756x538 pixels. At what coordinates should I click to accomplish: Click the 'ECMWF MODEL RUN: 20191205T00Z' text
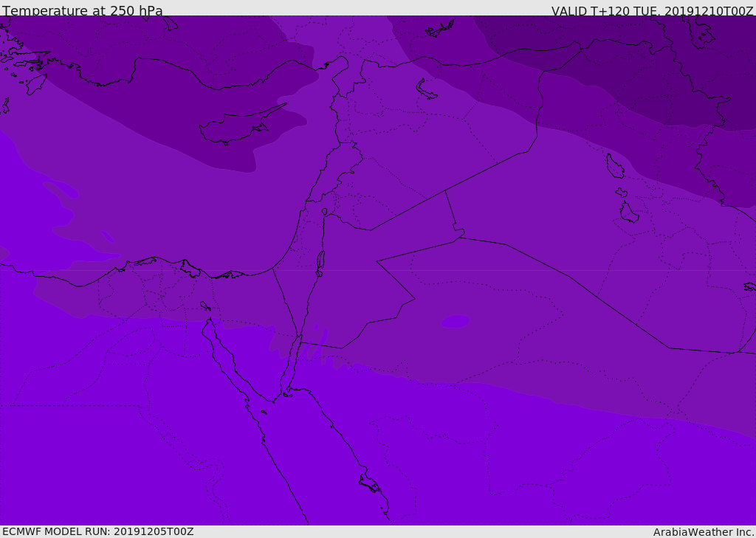pyautogui.click(x=98, y=531)
